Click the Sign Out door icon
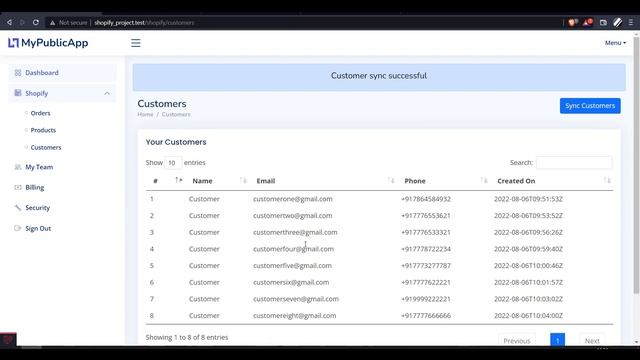Image resolution: width=640 pixels, height=360 pixels. pos(18,228)
